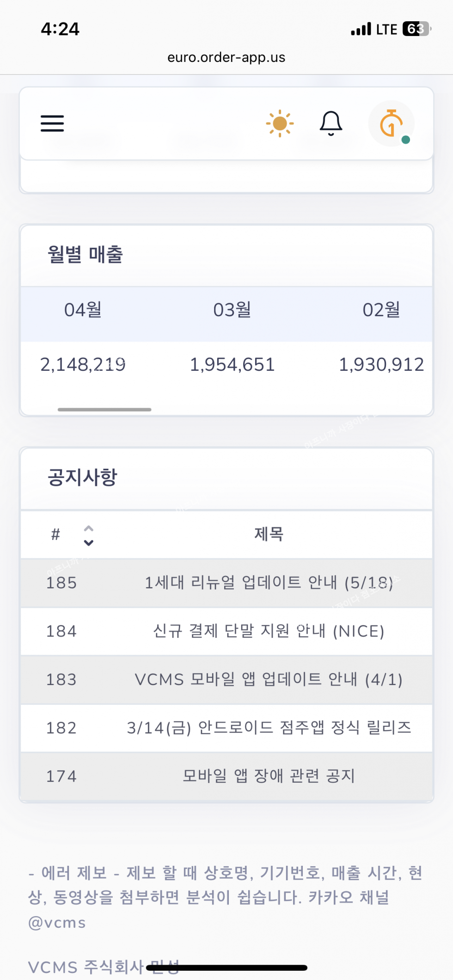Click the monthly sales horizontal scrollbar
The image size is (453, 980).
pos(104,410)
